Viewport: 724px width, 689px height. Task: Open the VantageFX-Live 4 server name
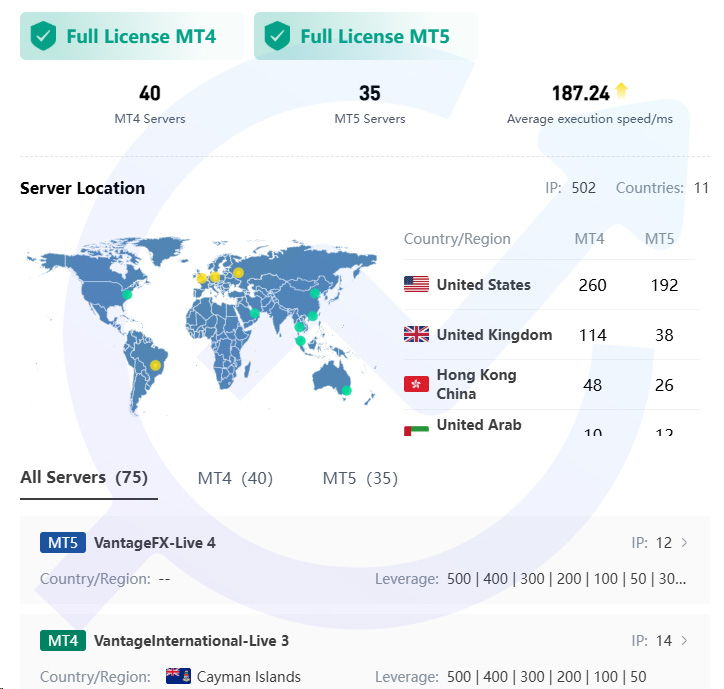point(155,543)
